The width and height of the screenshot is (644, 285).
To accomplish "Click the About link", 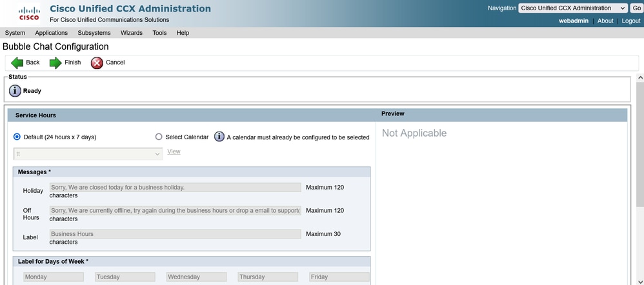I will tap(605, 21).
